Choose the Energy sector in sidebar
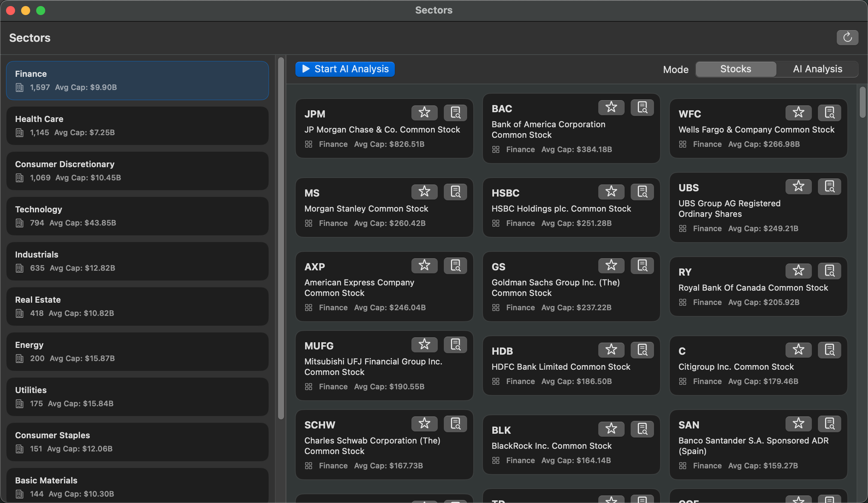 [x=138, y=351]
